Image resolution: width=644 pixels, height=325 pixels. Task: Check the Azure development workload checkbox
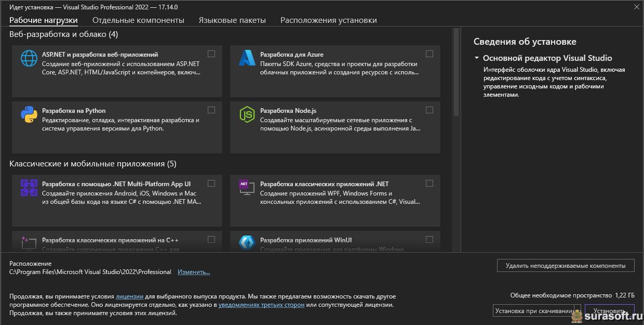[x=430, y=54]
